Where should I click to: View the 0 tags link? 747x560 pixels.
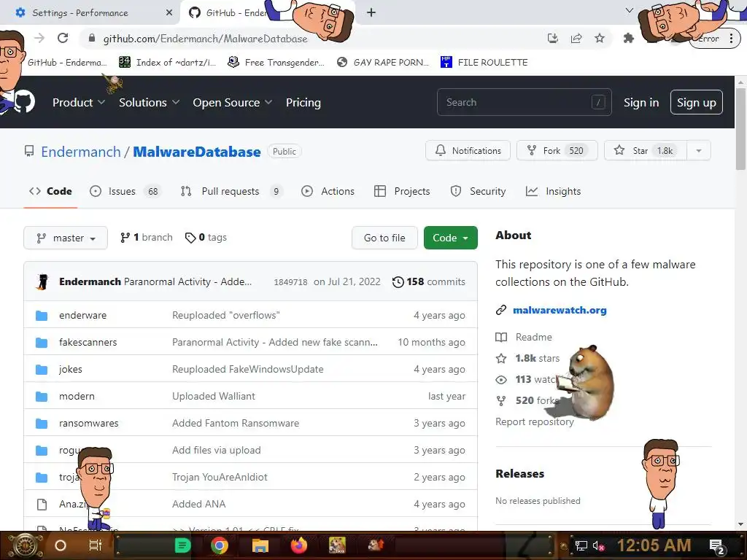coord(206,237)
